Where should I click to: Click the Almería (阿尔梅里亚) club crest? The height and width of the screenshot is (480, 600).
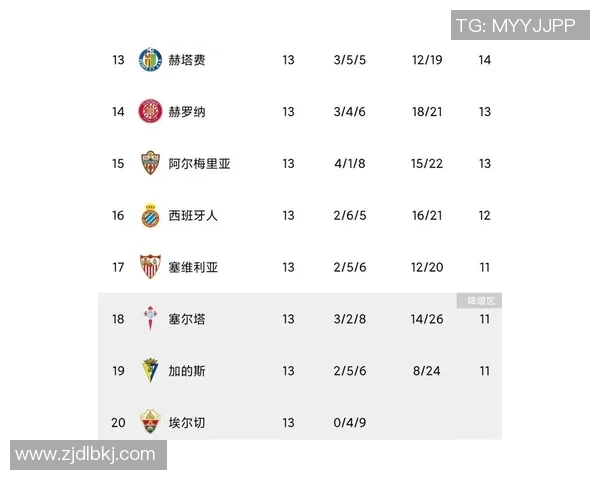pyautogui.click(x=150, y=164)
